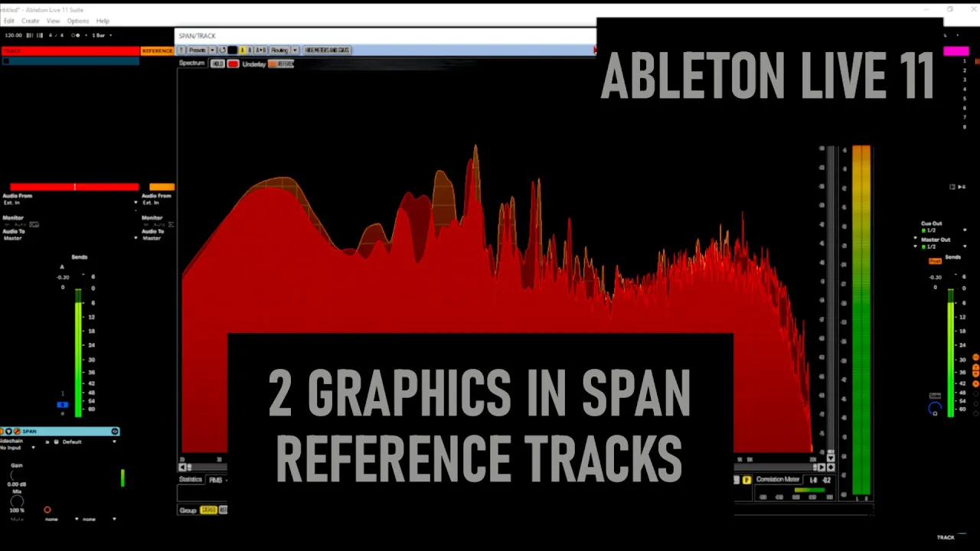
Task: Open the View menu
Action: (53, 21)
